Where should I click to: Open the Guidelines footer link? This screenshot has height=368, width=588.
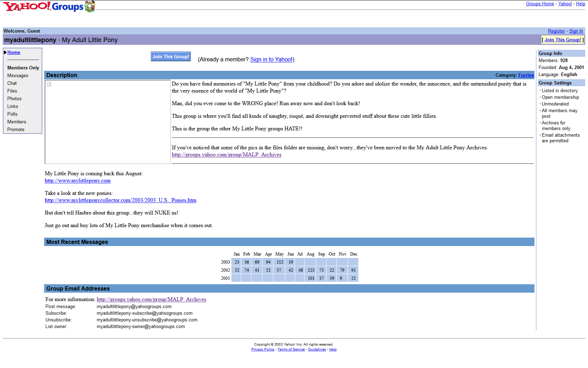[x=317, y=349]
